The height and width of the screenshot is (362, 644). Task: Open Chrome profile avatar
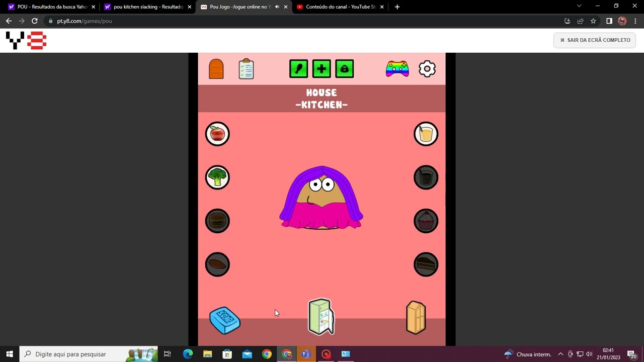click(x=622, y=21)
